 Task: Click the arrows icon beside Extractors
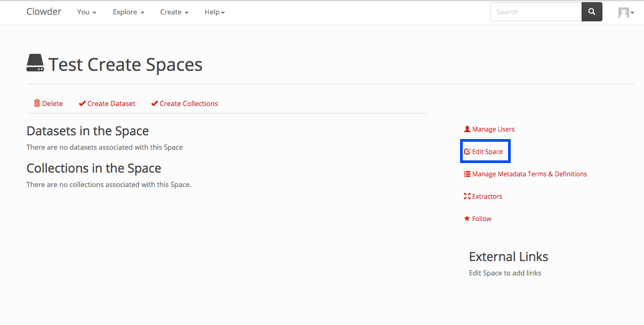tap(467, 196)
